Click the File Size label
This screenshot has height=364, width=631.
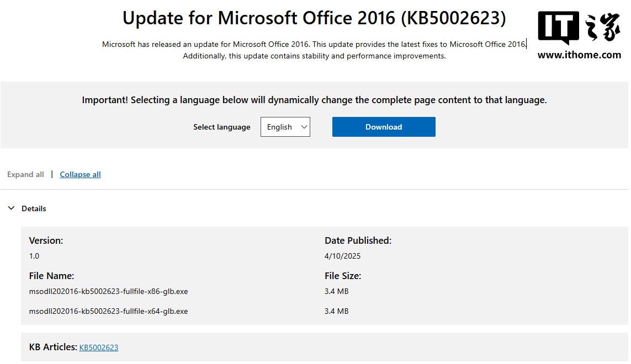(343, 276)
